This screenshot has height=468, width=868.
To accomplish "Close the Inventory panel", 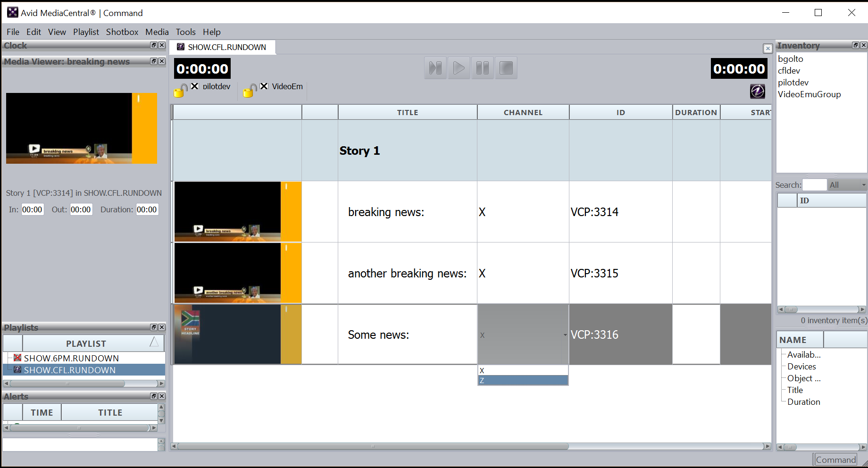I will [x=864, y=45].
